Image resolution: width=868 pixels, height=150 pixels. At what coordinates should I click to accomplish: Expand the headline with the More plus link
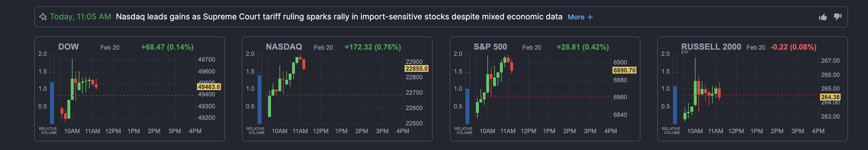point(580,17)
